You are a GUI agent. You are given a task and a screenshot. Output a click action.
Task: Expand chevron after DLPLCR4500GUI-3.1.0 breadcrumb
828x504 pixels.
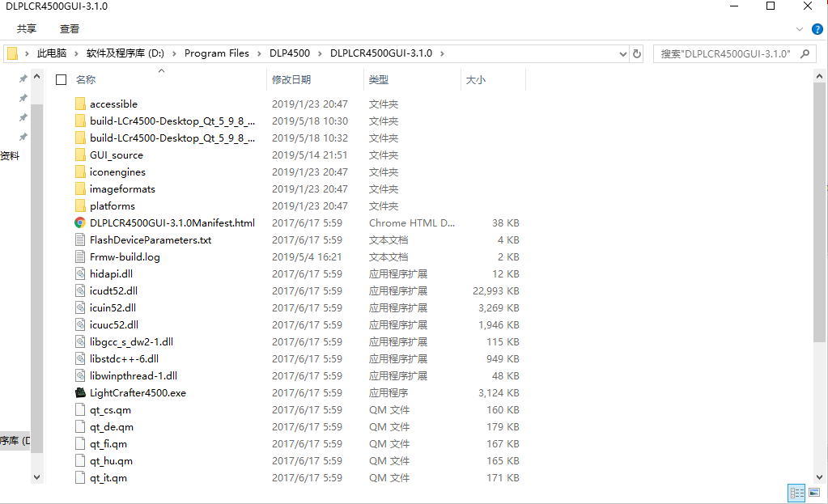pyautogui.click(x=442, y=54)
